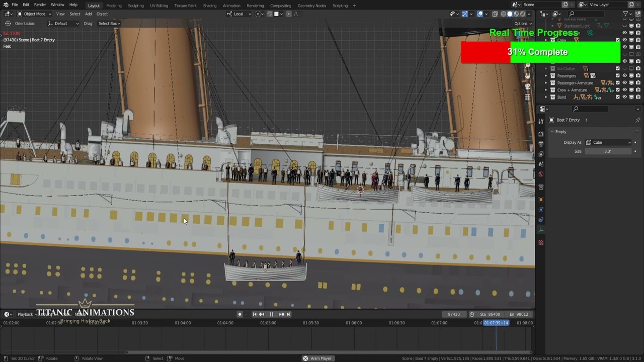Viewport: 644px width, 362px height.
Task: Open the outliner display mode dropdown
Action: click(x=556, y=14)
